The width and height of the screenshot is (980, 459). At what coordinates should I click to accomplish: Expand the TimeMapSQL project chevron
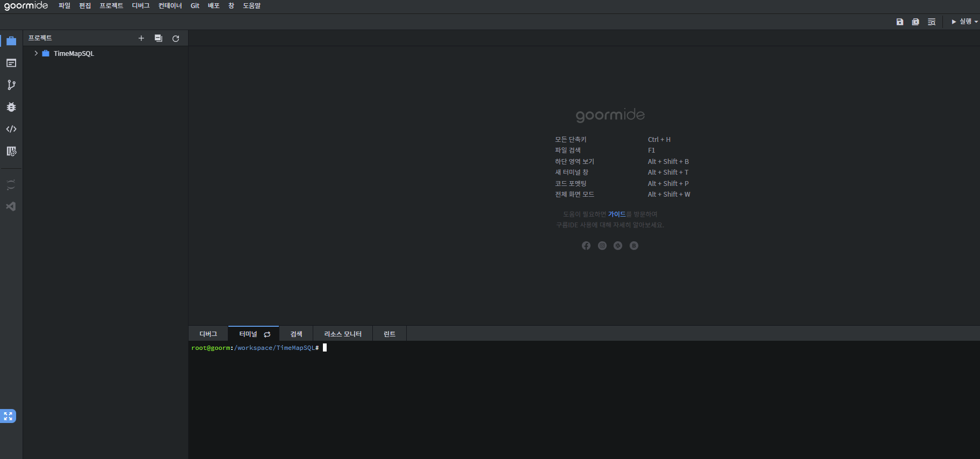[x=36, y=53]
